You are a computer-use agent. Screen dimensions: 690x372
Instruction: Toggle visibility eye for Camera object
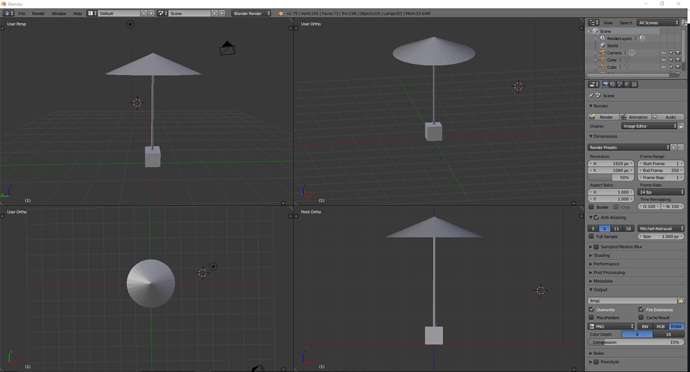click(x=664, y=53)
